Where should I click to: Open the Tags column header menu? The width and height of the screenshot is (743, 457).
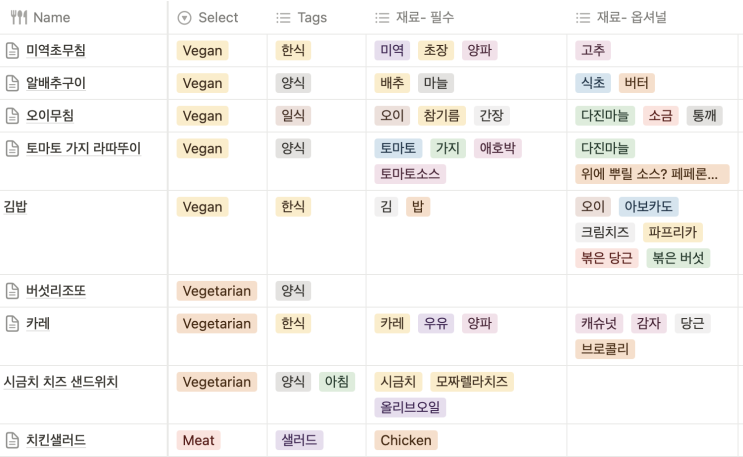[317, 18]
